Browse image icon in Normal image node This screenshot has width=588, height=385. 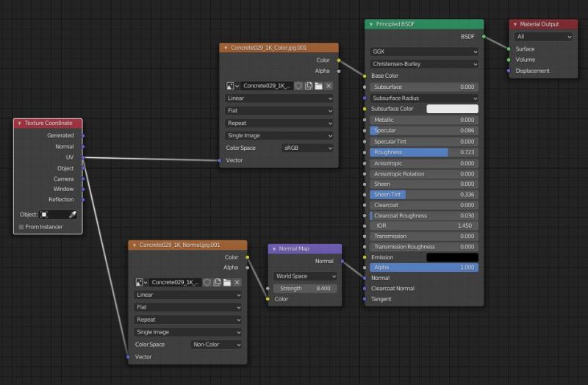tap(140, 282)
